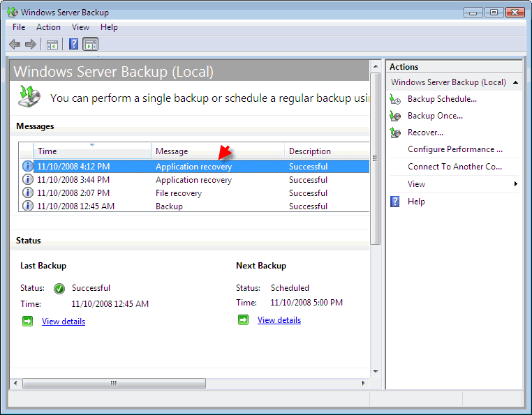532x415 pixels.
Task: Open Configure Performance action
Action: point(455,149)
